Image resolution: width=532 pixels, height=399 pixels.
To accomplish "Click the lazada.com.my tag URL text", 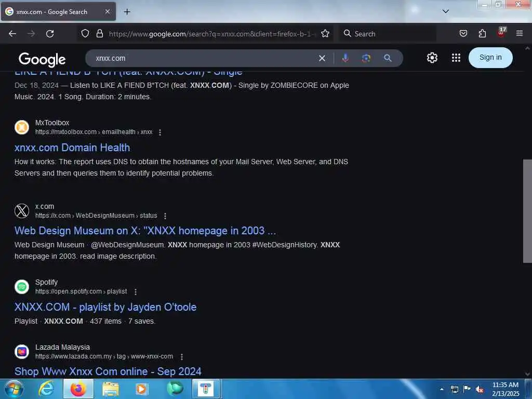I will (x=104, y=356).
